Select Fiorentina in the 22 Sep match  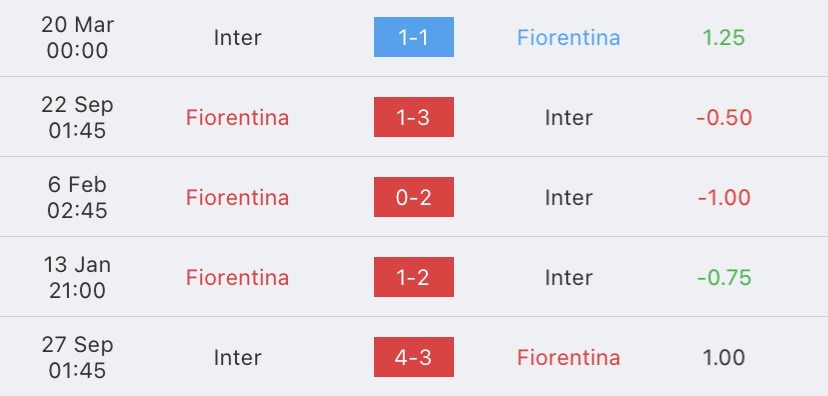coord(237,117)
